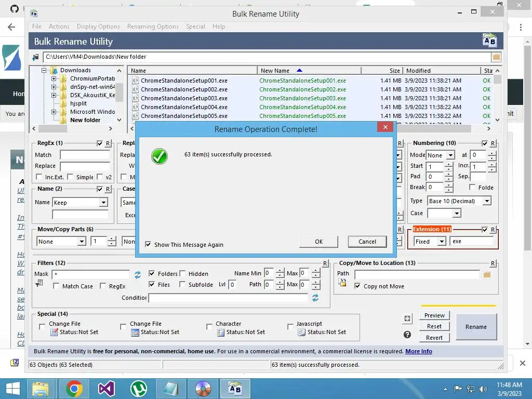The image size is (532, 399).
Task: Open the Help menu
Action: [x=219, y=26]
